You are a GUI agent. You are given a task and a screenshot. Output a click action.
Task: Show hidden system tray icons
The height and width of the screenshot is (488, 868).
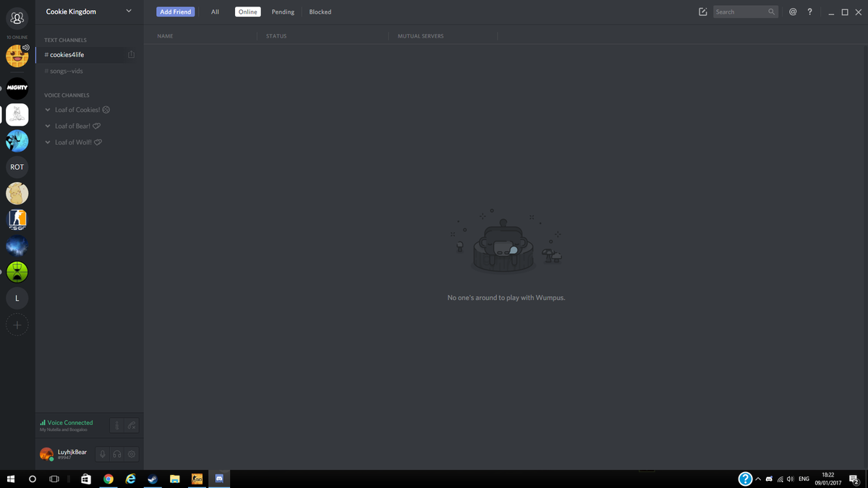[758, 479]
